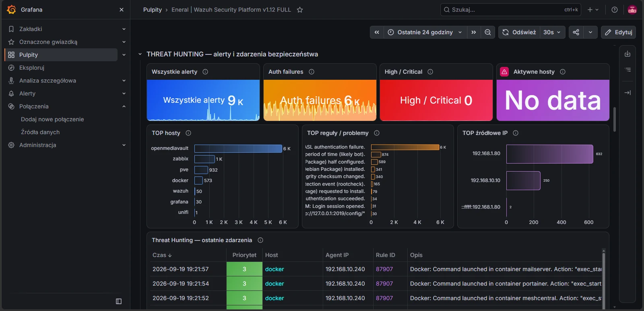The height and width of the screenshot is (311, 644).
Task: Shift time range backward
Action: 377,32
